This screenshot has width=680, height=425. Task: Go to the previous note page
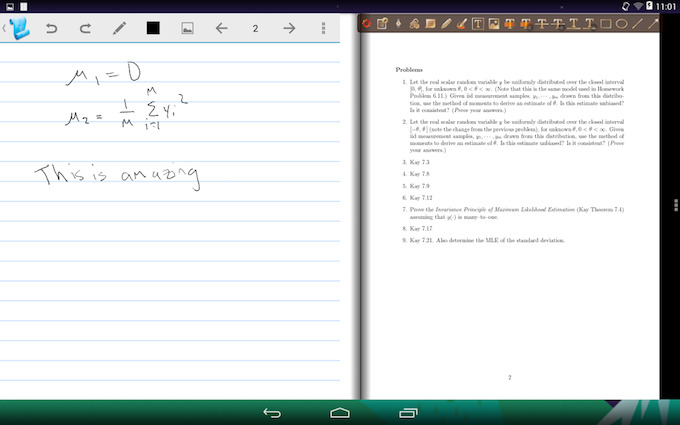coord(221,28)
